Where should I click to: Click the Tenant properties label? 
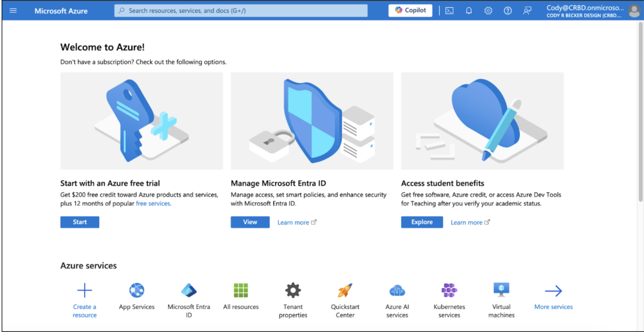click(293, 311)
